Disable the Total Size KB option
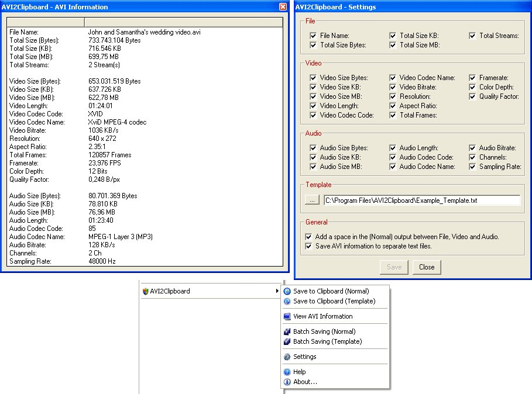 (393, 36)
